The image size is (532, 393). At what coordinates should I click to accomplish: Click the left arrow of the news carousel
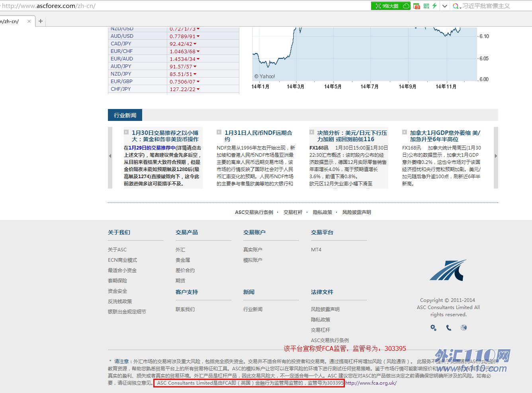point(110,156)
